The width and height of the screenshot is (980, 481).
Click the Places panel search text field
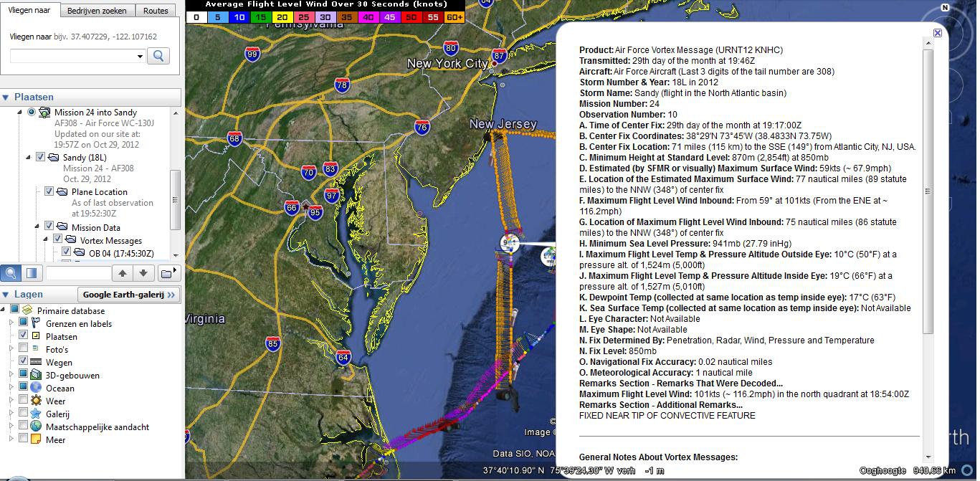79,273
